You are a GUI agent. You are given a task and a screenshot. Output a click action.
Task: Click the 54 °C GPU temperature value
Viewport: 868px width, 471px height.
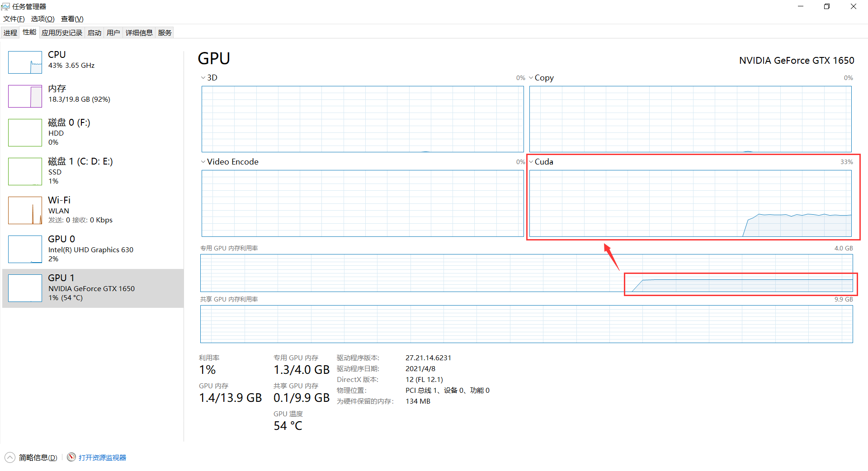(x=288, y=426)
